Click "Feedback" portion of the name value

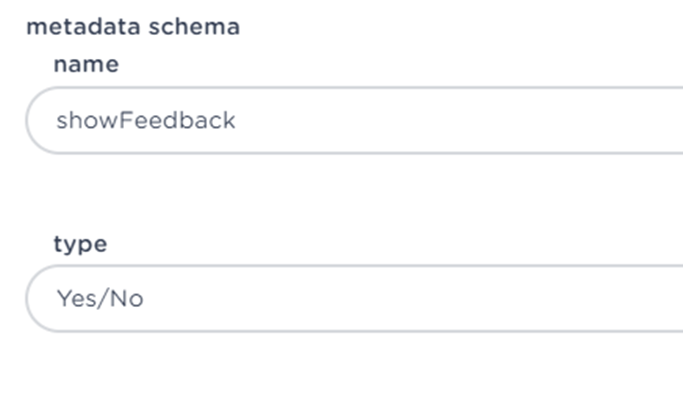pos(177,120)
